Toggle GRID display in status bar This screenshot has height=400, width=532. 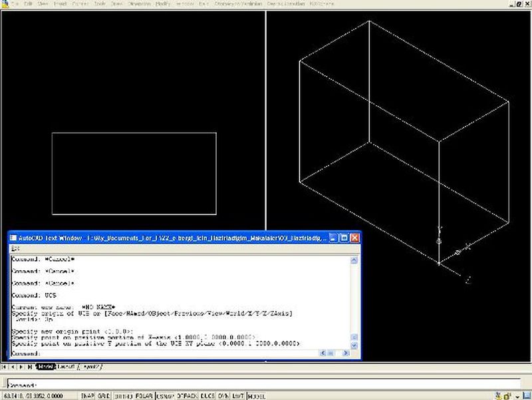coord(104,395)
